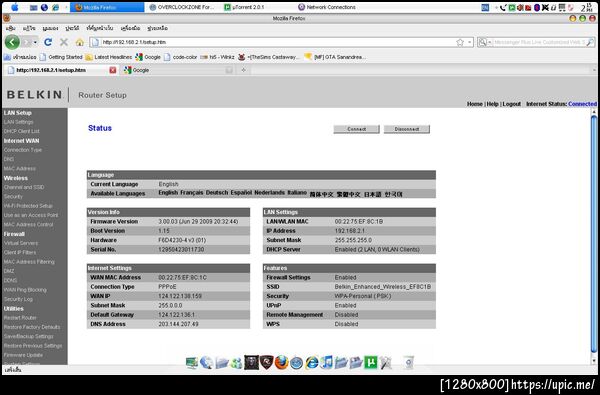Open the Google bookmark in bookmarks bar
This screenshot has height=395, width=600.
[x=148, y=57]
